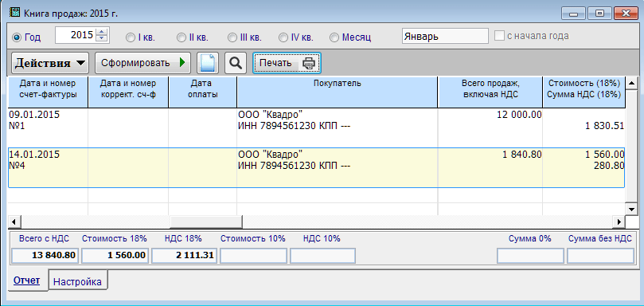Click the magnifying glass search button

[x=236, y=63]
